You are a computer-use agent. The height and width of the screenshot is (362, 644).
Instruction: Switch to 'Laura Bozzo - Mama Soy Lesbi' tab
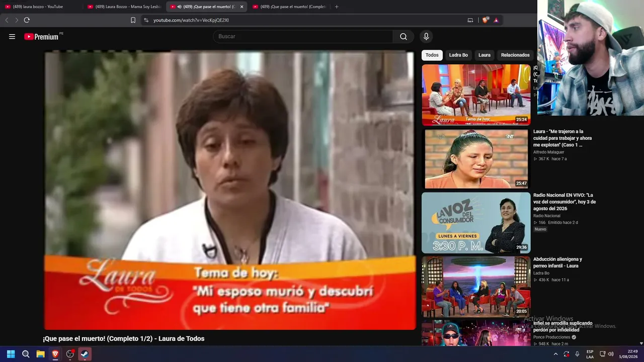click(x=124, y=7)
